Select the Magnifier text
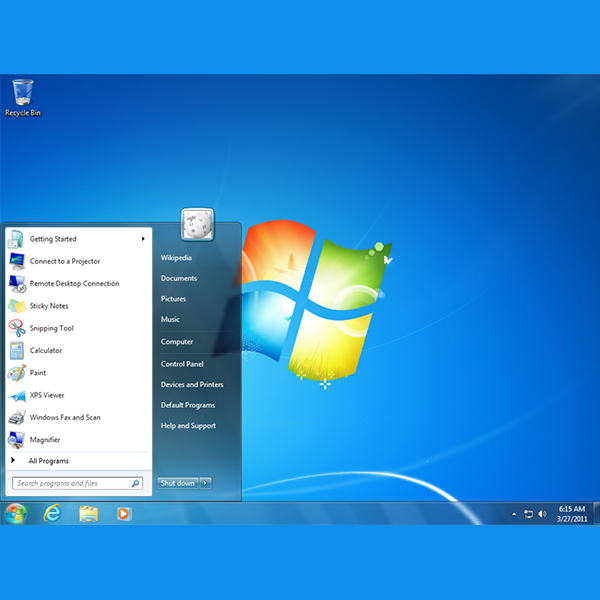This screenshot has height=600, width=600. [45, 440]
